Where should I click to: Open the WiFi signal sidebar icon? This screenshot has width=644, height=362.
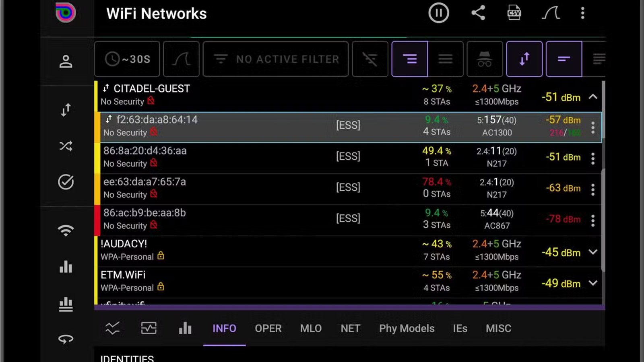[x=66, y=230]
